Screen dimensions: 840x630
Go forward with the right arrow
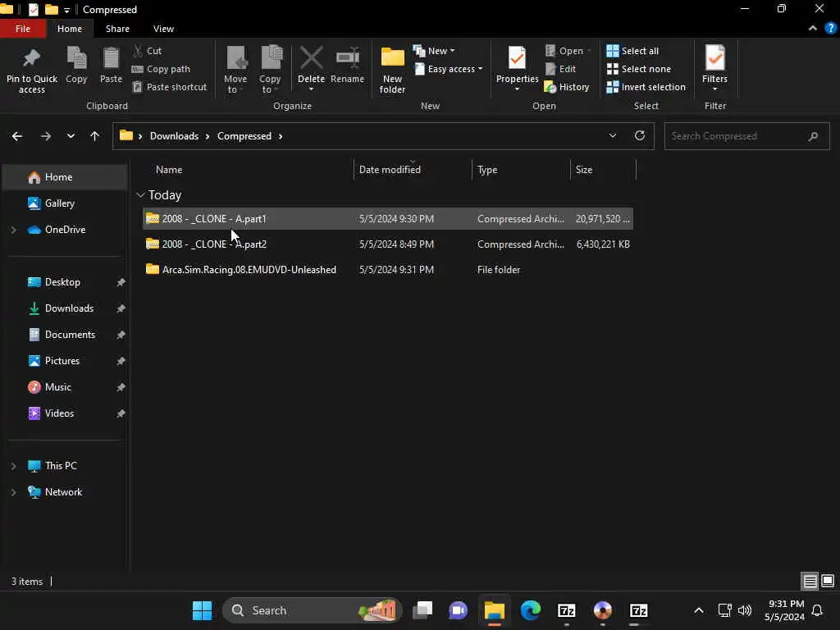[x=46, y=136]
